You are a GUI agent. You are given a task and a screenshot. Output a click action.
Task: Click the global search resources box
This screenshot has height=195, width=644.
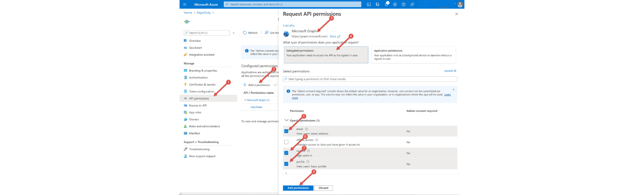292,4
